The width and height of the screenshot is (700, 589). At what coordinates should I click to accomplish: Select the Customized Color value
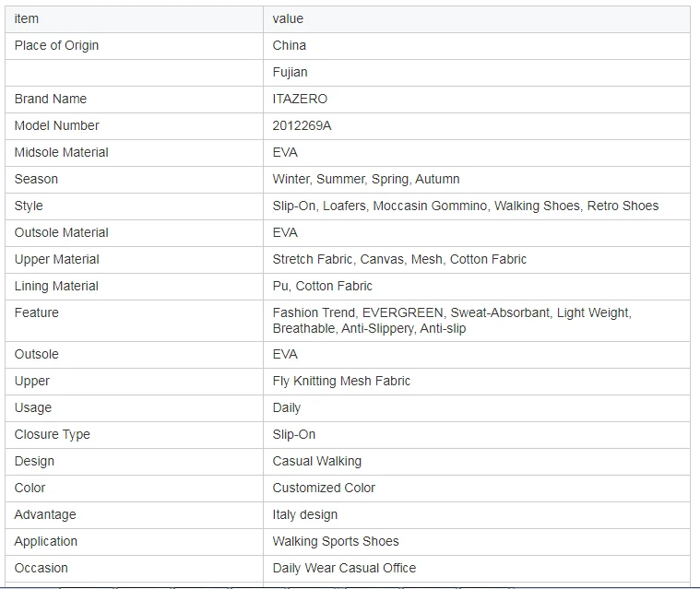324,488
